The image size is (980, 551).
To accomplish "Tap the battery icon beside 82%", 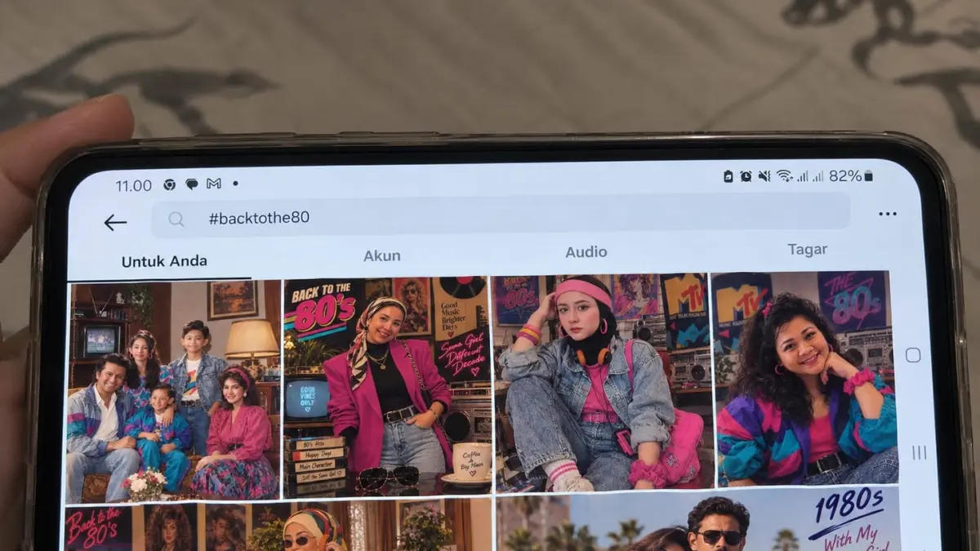I will [x=868, y=176].
